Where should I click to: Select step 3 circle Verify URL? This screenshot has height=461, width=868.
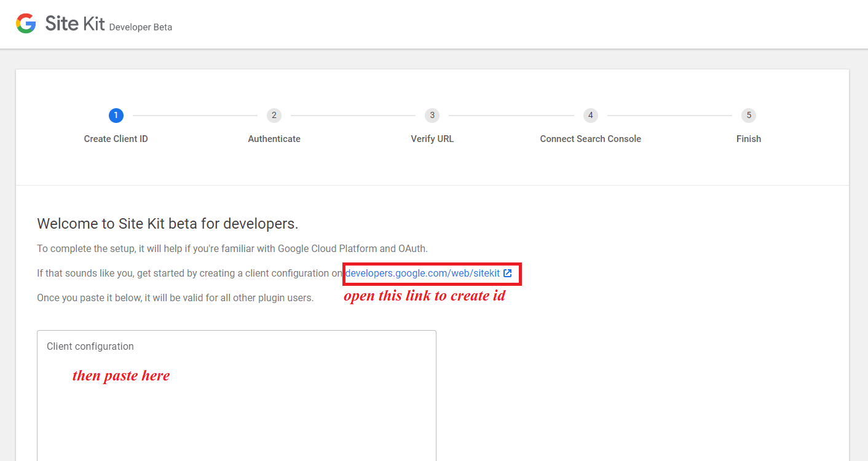pos(432,115)
